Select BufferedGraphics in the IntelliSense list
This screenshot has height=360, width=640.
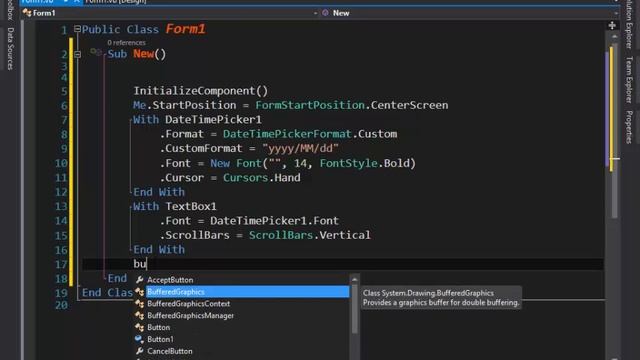[242, 292]
